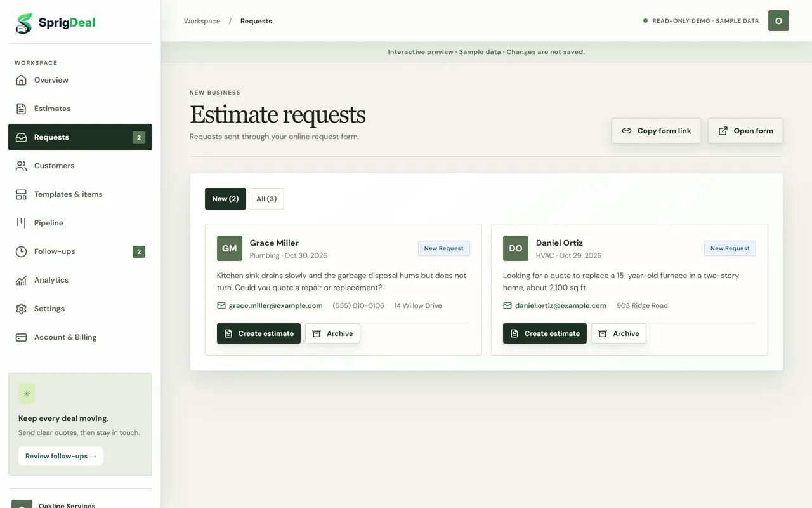Screen dimensions: 812x508
Task: Click the Estimates document icon in sidebar
Action: point(22,109)
